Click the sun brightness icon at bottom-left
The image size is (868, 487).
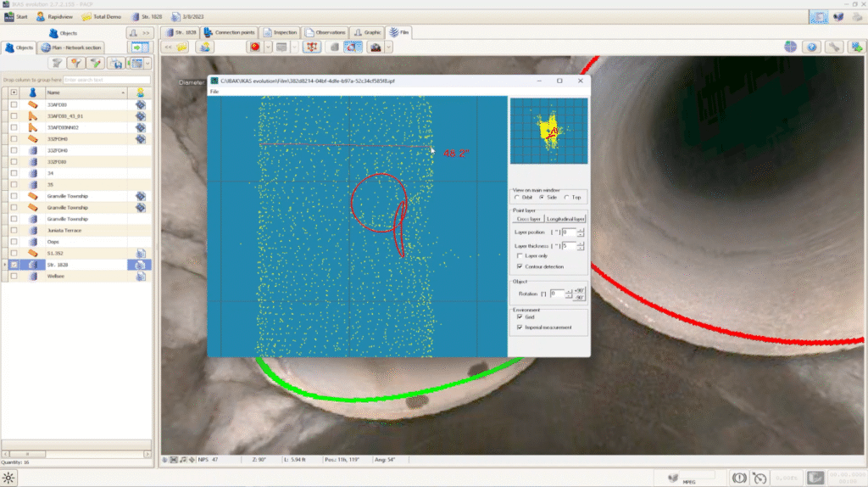click(x=8, y=478)
